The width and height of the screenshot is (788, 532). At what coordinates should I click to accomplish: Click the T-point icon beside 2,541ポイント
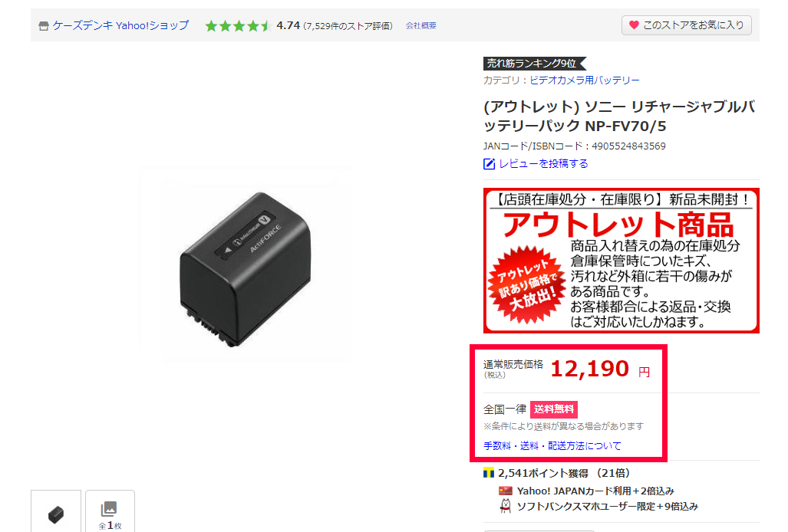click(x=489, y=473)
